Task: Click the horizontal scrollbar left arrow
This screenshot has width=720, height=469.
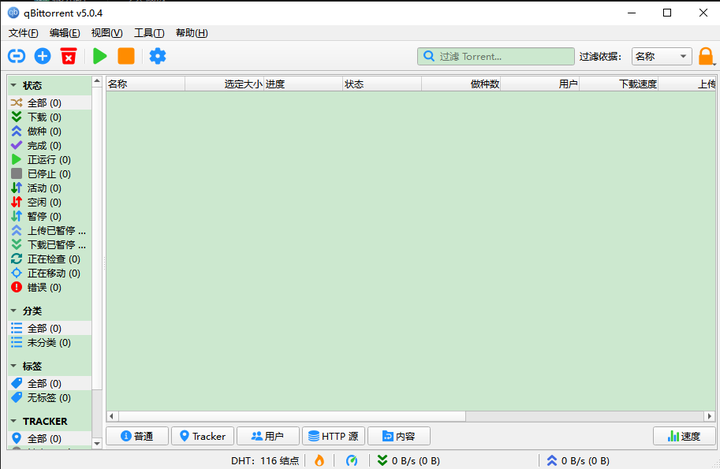Action: 112,416
